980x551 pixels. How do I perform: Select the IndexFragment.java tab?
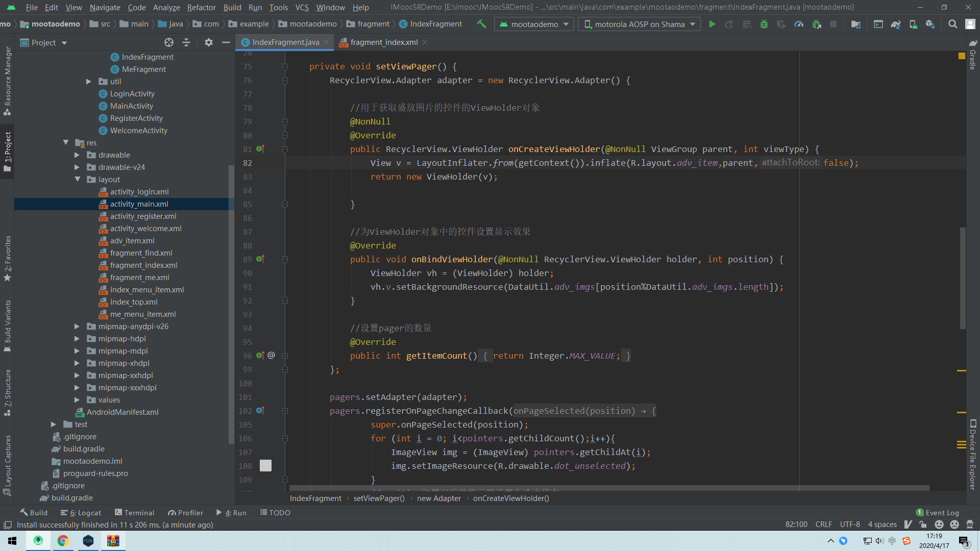point(285,42)
